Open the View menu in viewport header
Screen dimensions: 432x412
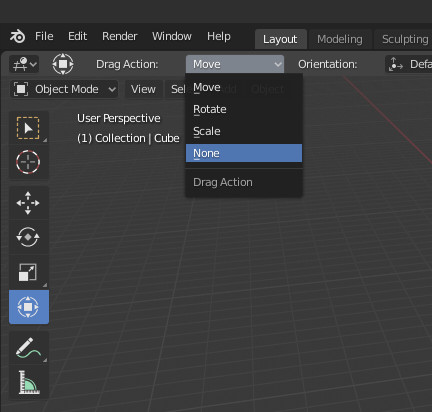(143, 89)
